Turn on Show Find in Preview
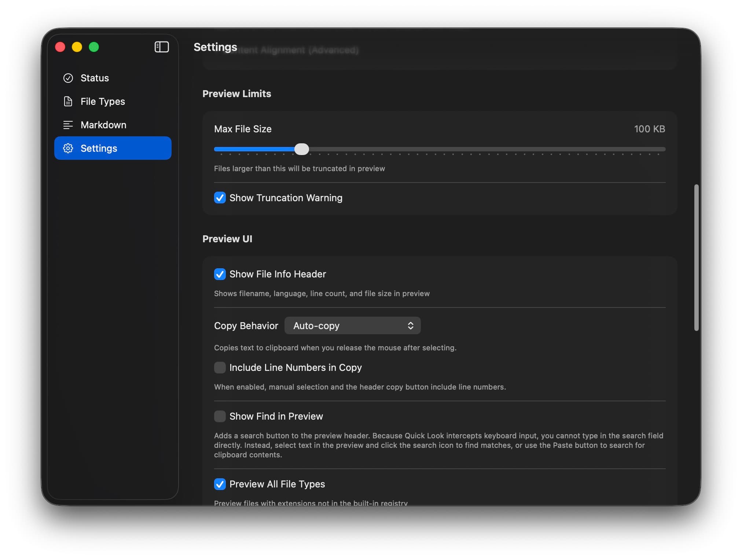Viewport: 742px width, 560px height. [x=220, y=416]
